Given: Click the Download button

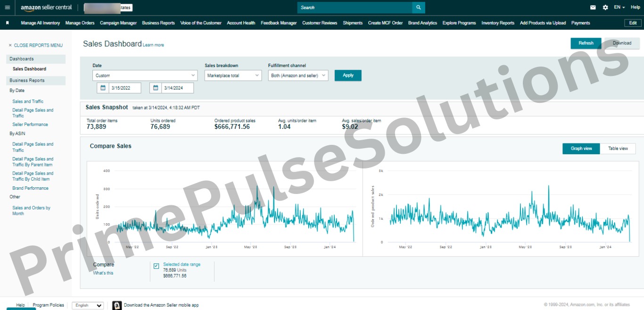Looking at the screenshot, I should click(622, 43).
